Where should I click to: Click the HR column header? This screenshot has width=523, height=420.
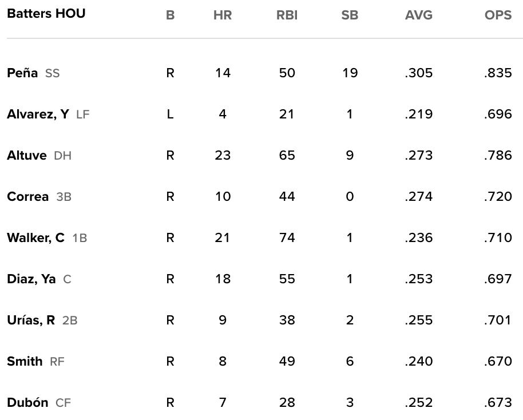[223, 16]
